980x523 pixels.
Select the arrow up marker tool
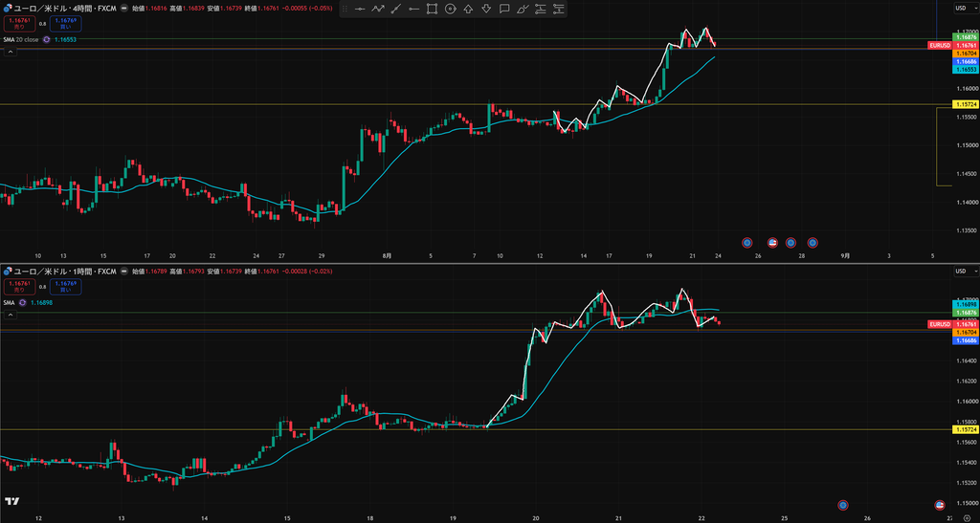(468, 9)
